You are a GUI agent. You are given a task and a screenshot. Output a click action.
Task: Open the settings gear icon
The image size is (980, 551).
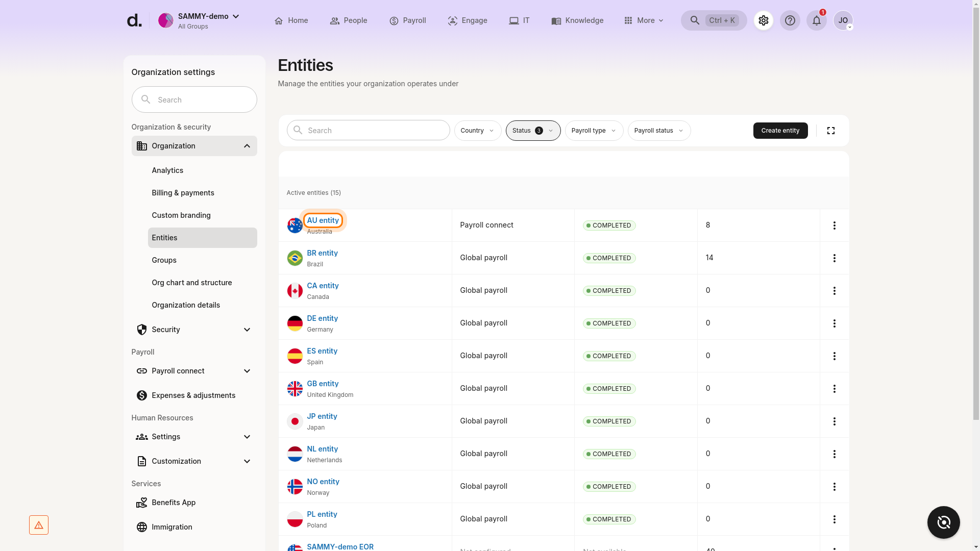pos(764,20)
